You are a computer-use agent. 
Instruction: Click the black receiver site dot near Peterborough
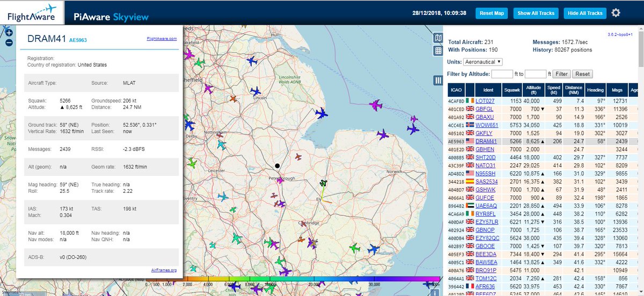[277, 166]
